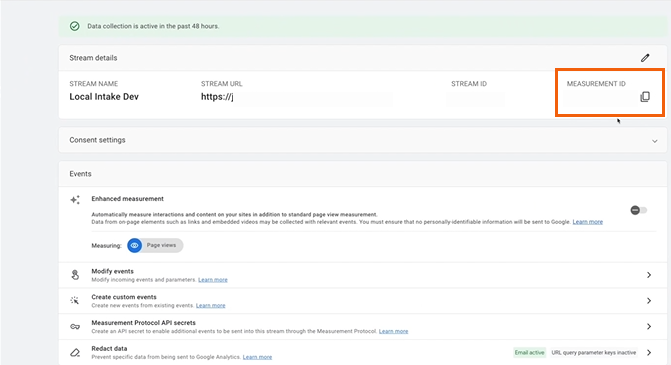Toggle the Enhanced measurement switch
This screenshot has height=365, width=671.
(638, 210)
